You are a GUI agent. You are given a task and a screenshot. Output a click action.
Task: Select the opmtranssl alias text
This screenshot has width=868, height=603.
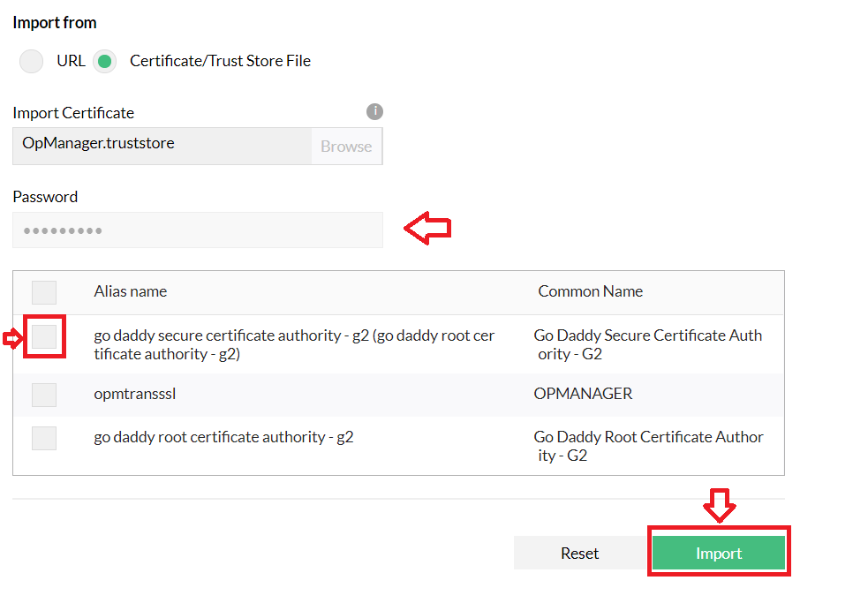134,395
